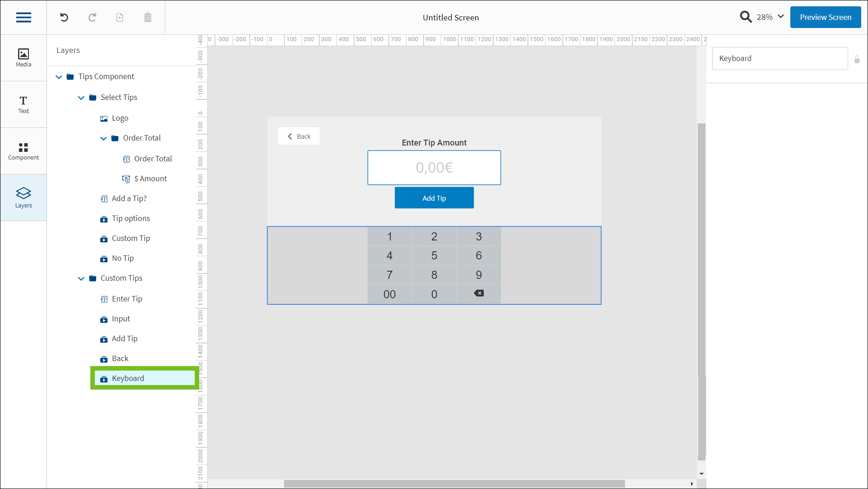Click the magnifier zoom icon
Viewport: 868px width, 489px height.
746,17
